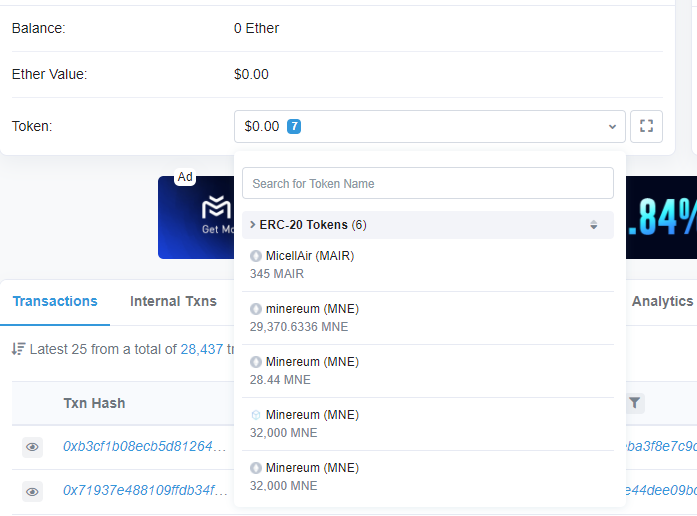The height and width of the screenshot is (516, 697).
Task: Click the Balance: label
Action: point(39,28)
